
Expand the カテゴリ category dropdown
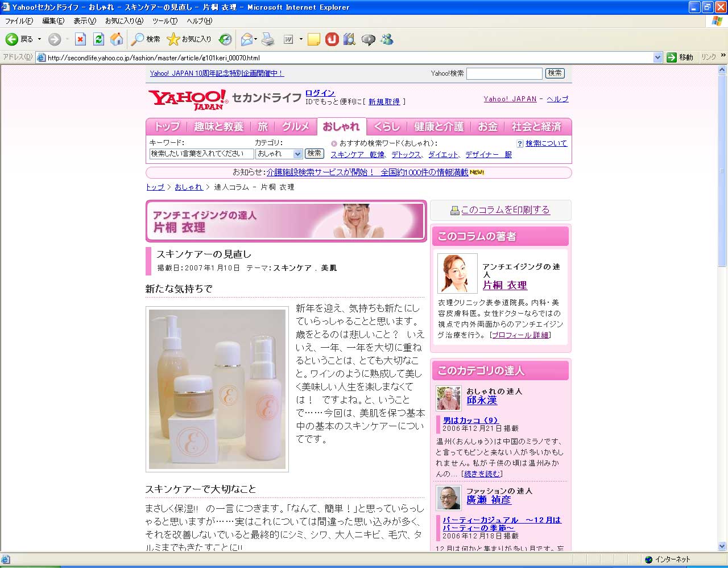pos(297,154)
